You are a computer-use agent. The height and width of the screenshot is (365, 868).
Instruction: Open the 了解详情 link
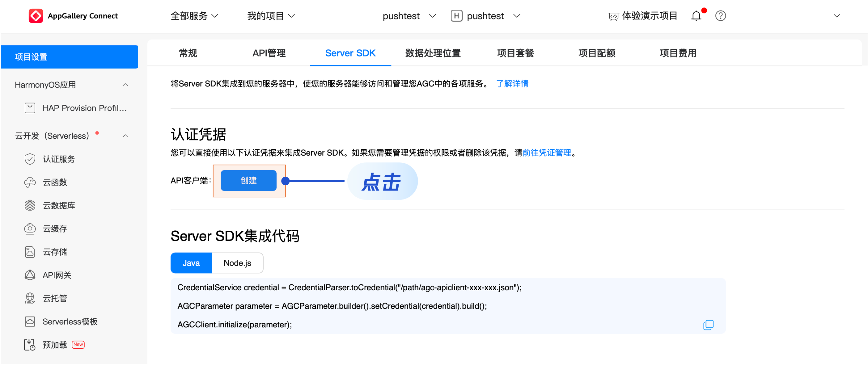tap(512, 84)
